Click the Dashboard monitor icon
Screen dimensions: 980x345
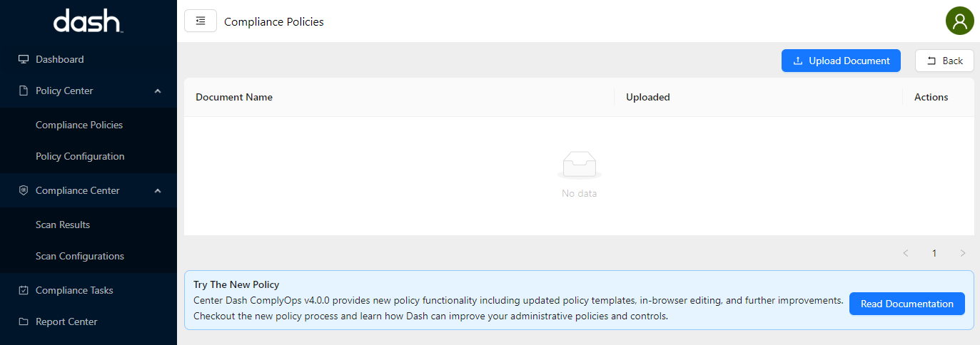[x=24, y=59]
